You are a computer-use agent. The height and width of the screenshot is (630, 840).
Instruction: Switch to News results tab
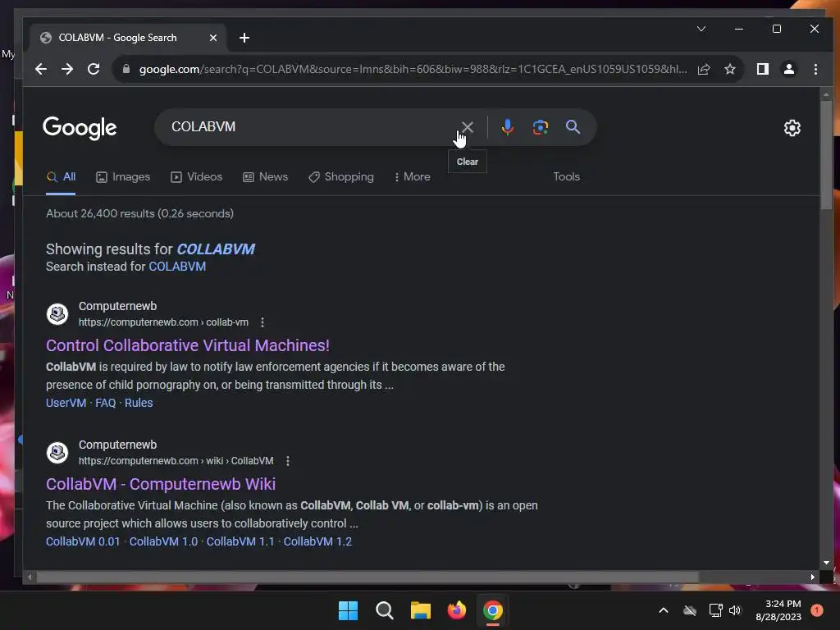click(265, 177)
